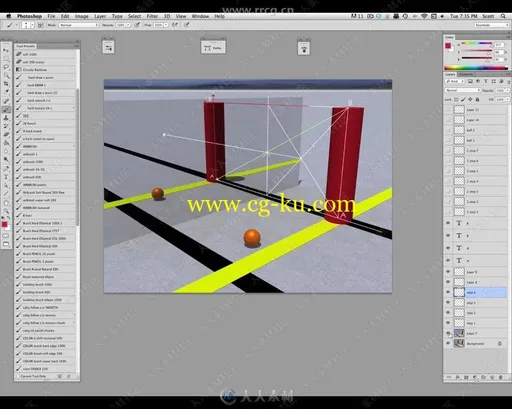Open the brush Mode dropdown in options bar
This screenshot has width=512, height=409.
tap(79, 25)
